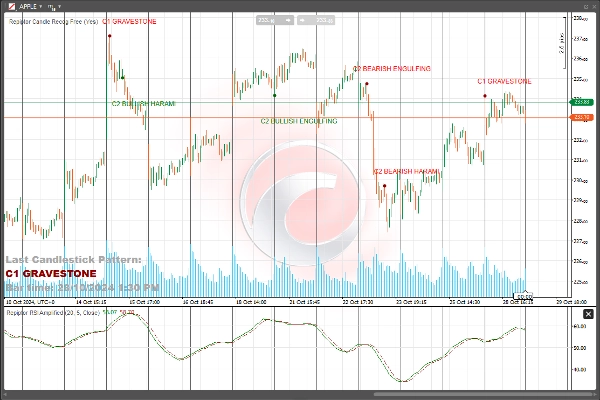The image size is (600, 400).
Task: Select the orange 233.70 price axis tag
Action: pyautogui.click(x=583, y=117)
